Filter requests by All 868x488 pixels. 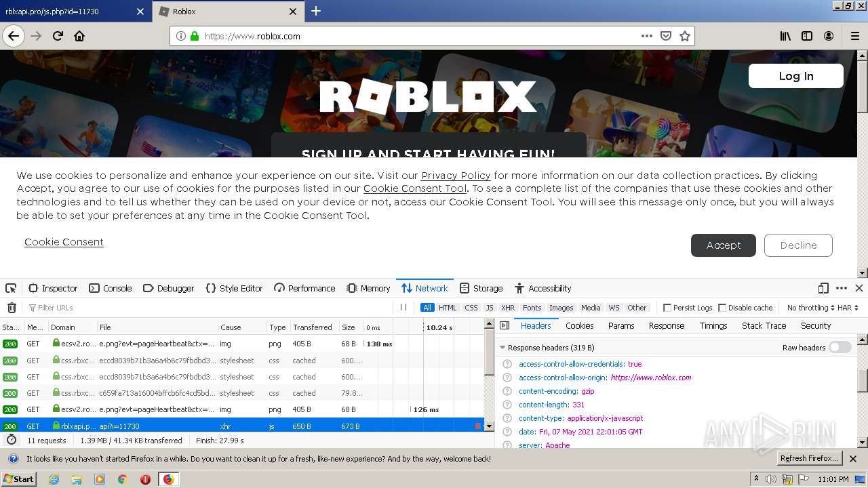click(427, 308)
